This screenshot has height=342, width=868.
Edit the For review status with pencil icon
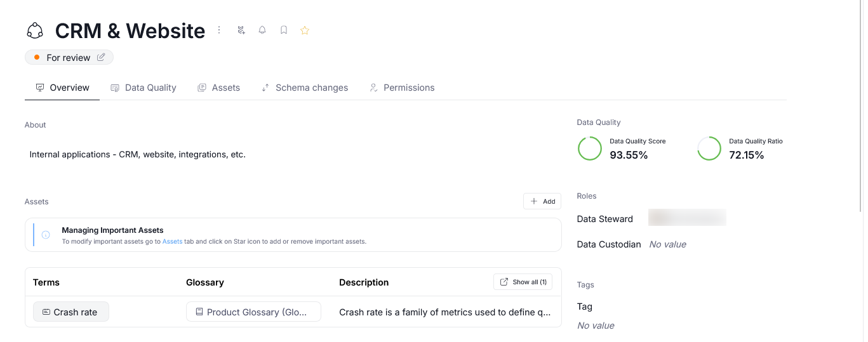(x=101, y=58)
